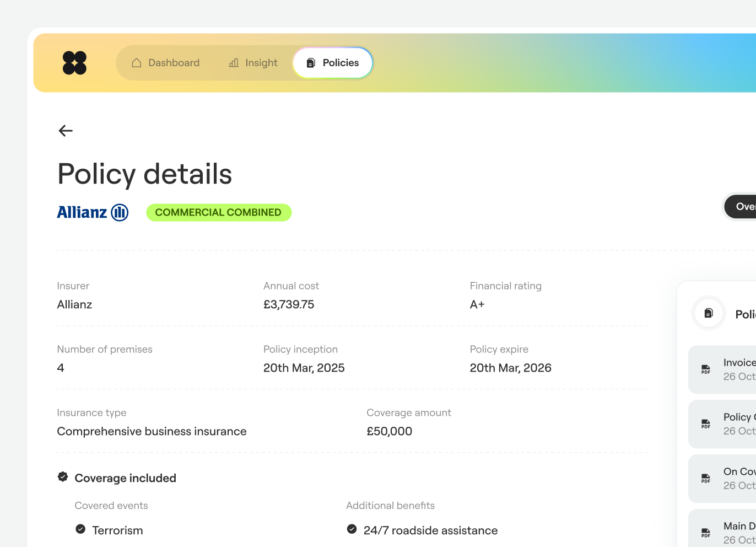Click the Terrorism check mark
Viewport: 756px width, 547px height.
80,529
